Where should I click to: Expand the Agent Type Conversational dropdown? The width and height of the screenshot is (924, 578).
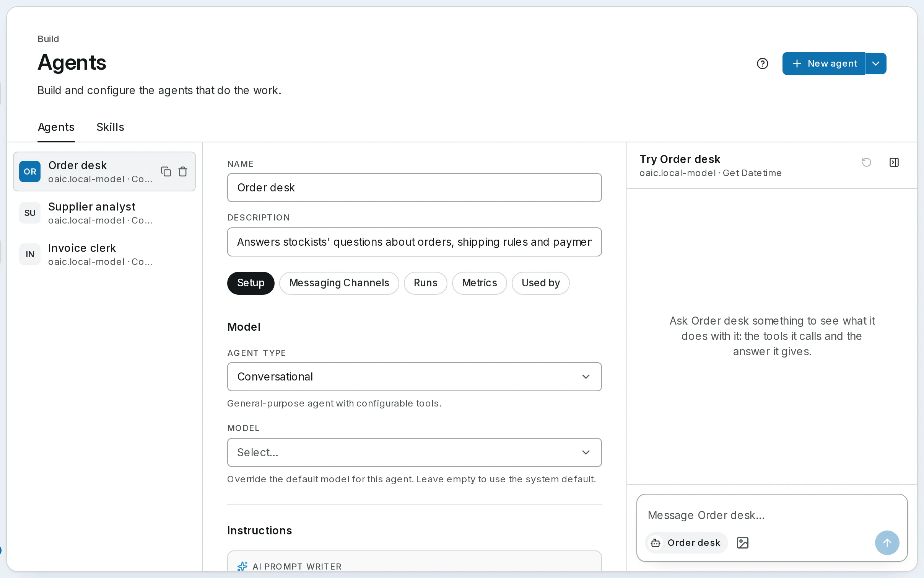tap(414, 377)
